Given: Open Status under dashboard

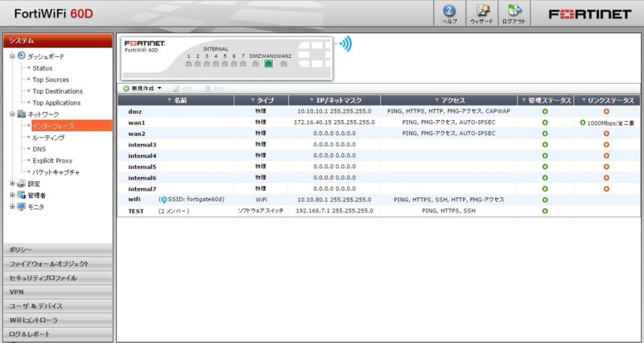Looking at the screenshot, I should 43,68.
